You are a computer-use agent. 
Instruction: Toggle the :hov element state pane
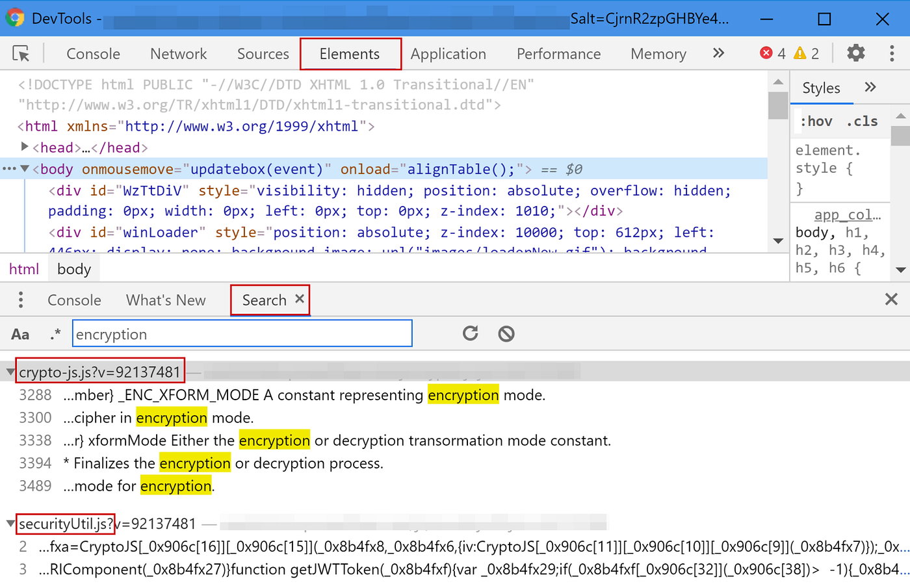(x=816, y=121)
